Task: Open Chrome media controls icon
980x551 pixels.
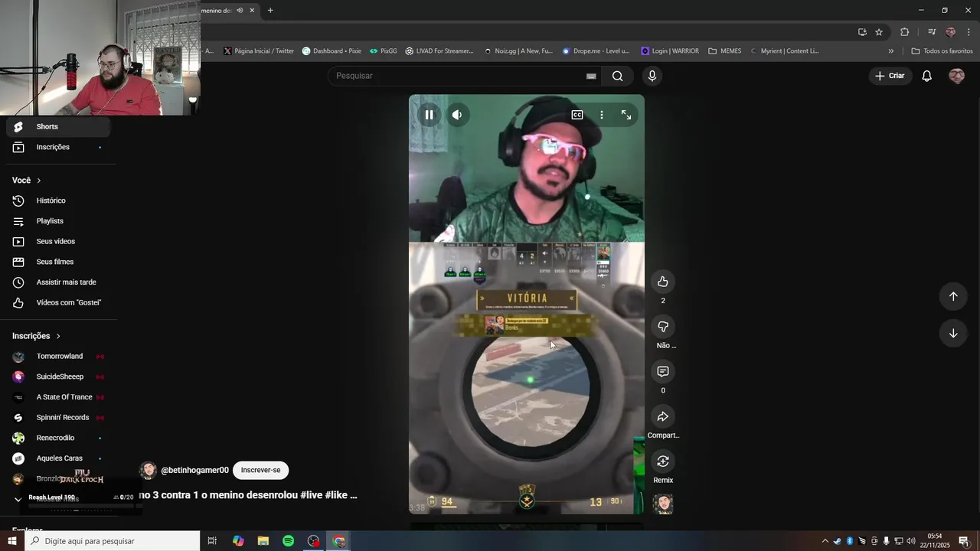Action: [x=932, y=32]
